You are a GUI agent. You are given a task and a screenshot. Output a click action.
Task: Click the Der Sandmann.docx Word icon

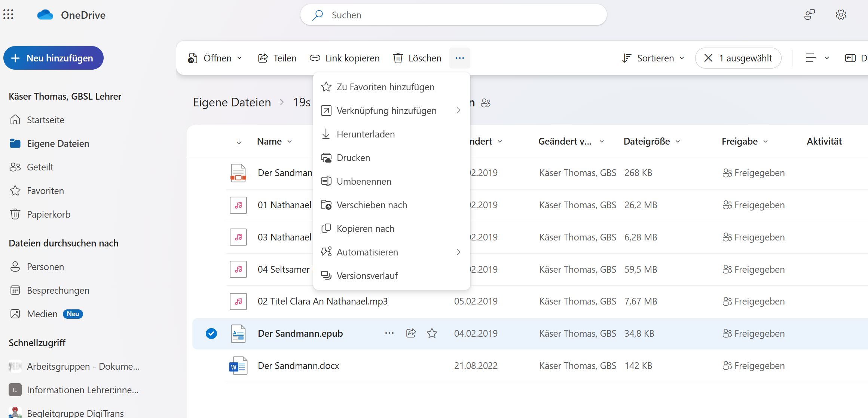pos(238,366)
